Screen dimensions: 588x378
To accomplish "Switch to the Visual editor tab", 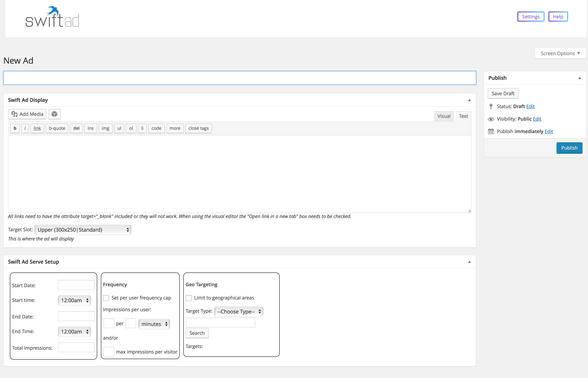I will [x=444, y=116].
